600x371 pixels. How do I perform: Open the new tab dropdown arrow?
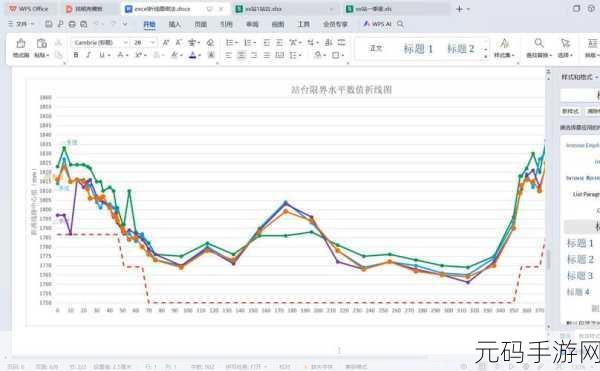click(468, 9)
